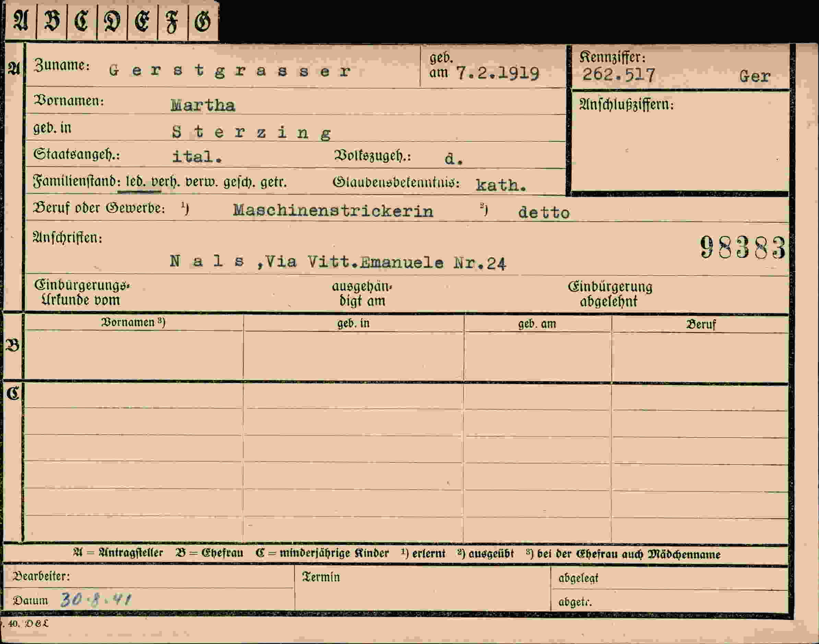Click the word 'detto'
The image size is (819, 644).
click(x=544, y=213)
